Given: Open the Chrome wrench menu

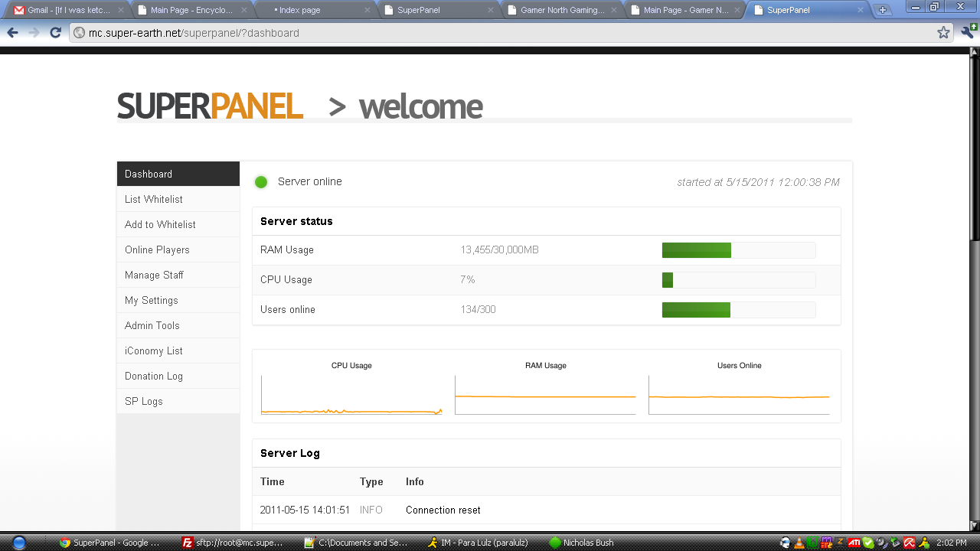Looking at the screenshot, I should (968, 32).
